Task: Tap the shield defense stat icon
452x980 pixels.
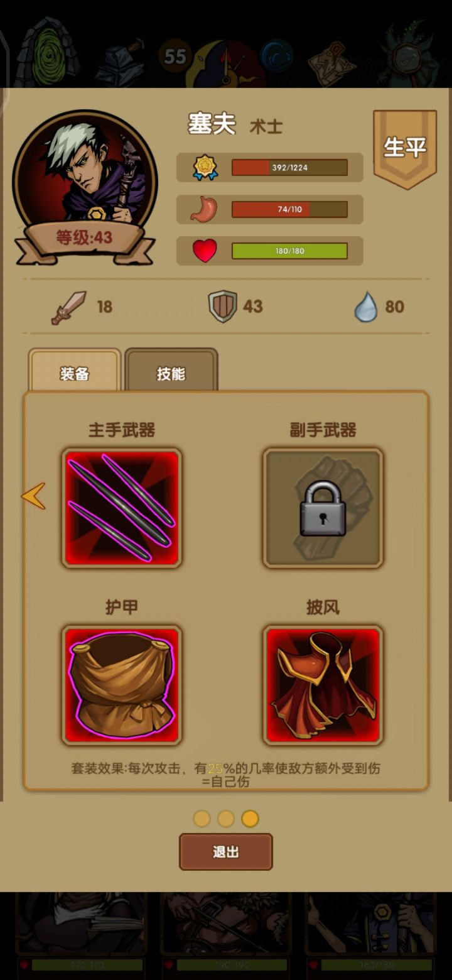Action: pyautogui.click(x=222, y=307)
